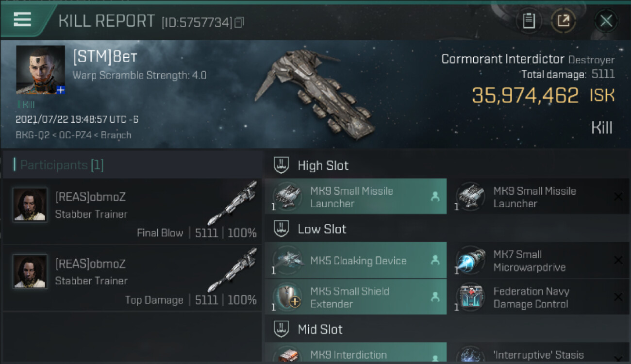Select the MK7 Small Microwarpdrive icon
The width and height of the screenshot is (631, 364).
pos(470,261)
